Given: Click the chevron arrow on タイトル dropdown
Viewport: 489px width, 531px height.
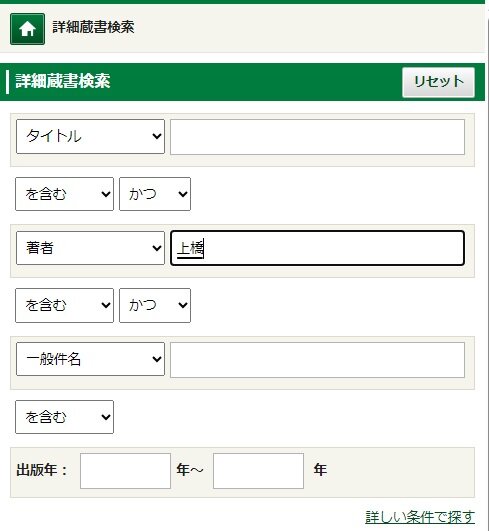Looking at the screenshot, I should point(156,136).
